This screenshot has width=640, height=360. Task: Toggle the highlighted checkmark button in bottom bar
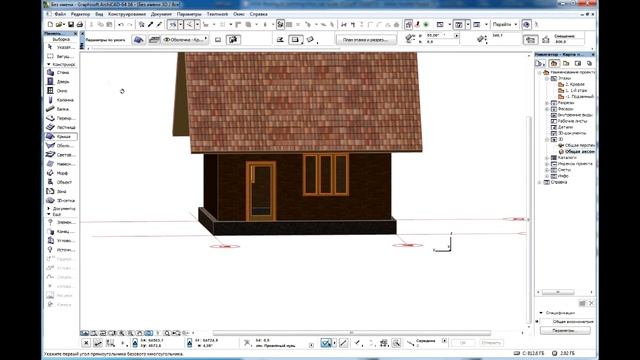(x=326, y=343)
